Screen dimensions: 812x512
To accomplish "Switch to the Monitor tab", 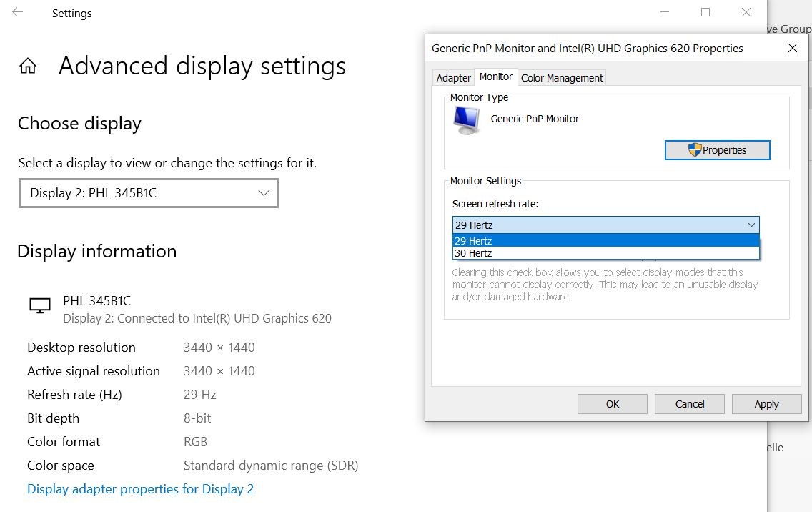I will [495, 77].
